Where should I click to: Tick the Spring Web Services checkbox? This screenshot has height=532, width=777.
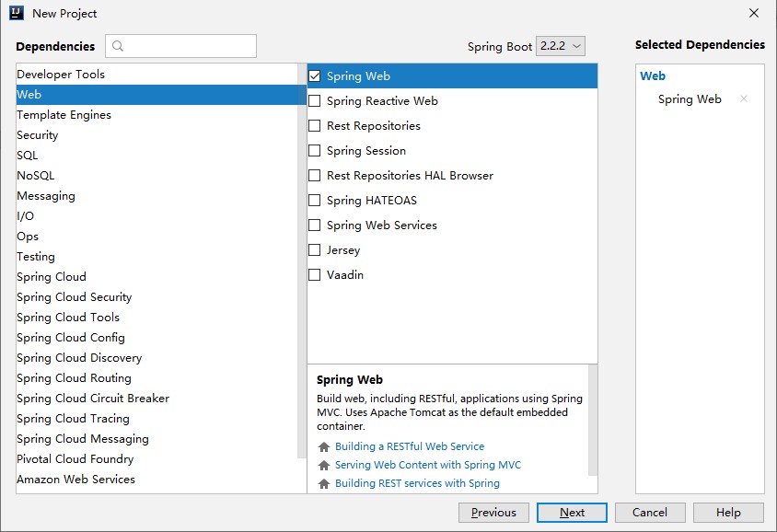pyautogui.click(x=315, y=225)
